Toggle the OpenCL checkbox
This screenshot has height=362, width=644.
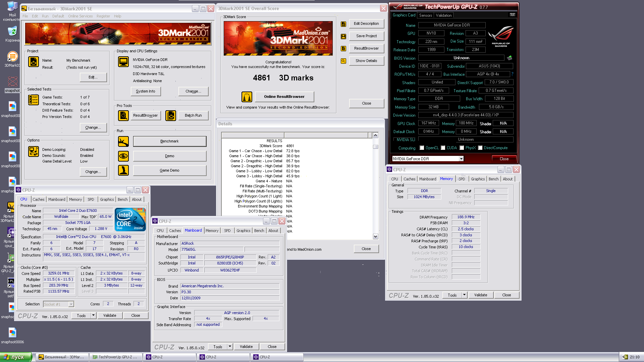point(422,148)
